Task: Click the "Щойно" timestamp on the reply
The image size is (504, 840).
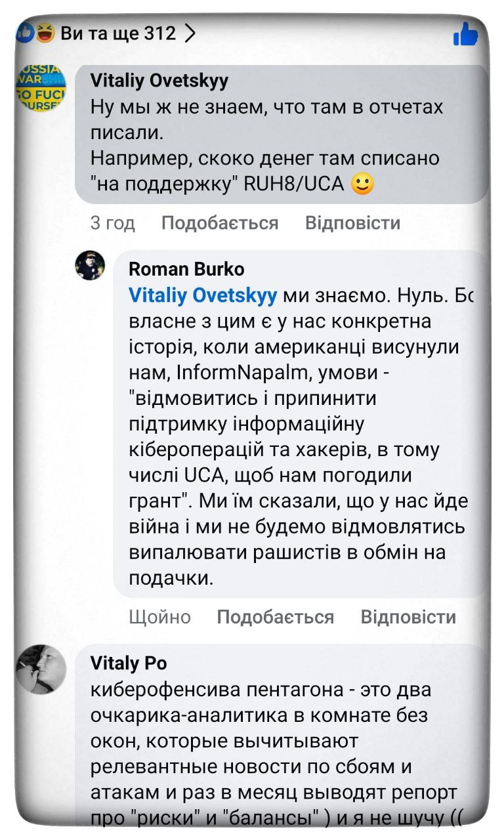Action: [159, 617]
